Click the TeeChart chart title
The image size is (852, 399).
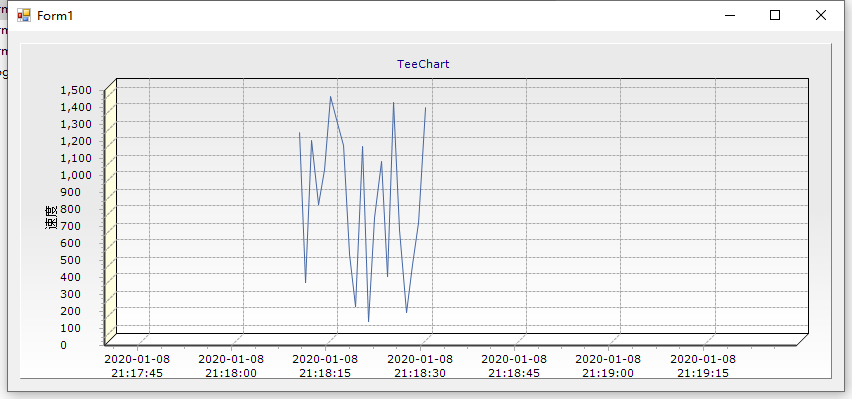click(x=423, y=64)
